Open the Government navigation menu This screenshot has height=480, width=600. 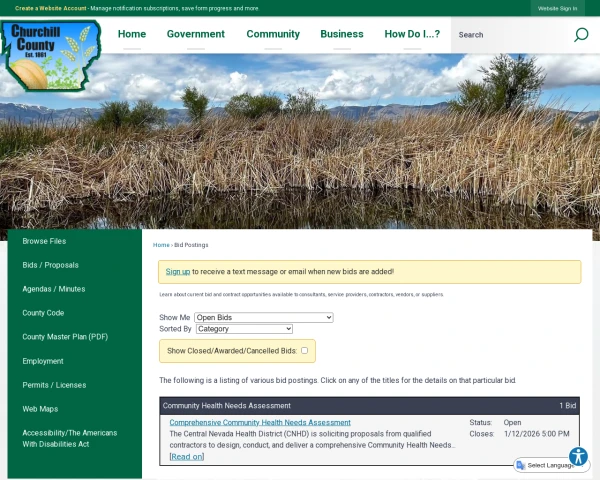pyautogui.click(x=196, y=34)
